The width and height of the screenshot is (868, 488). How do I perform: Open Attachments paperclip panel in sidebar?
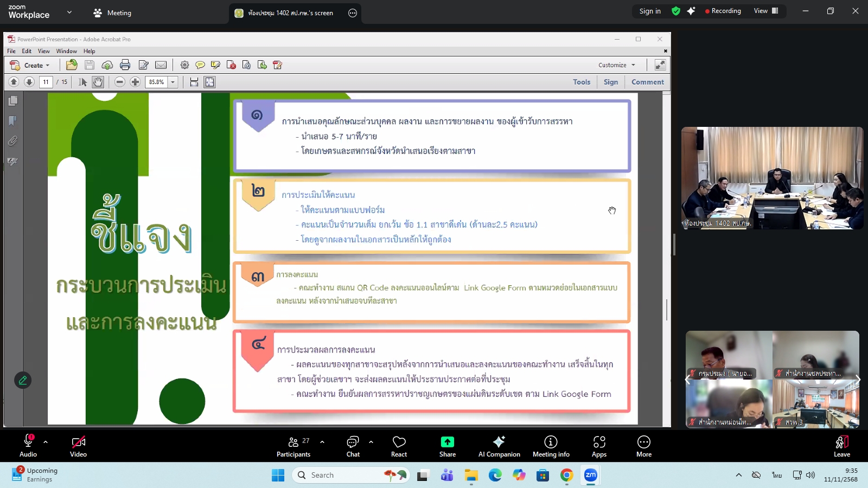(x=12, y=141)
